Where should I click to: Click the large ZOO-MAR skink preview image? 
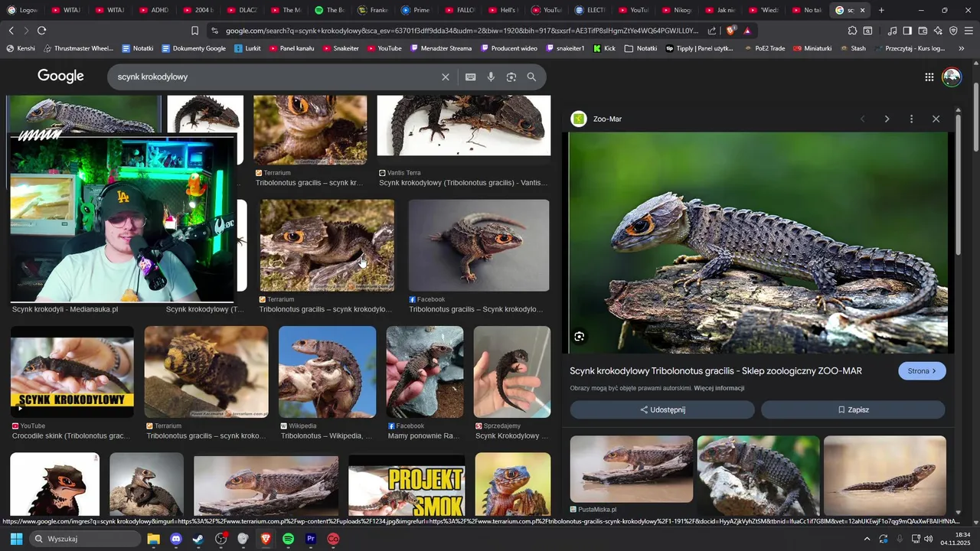point(758,243)
